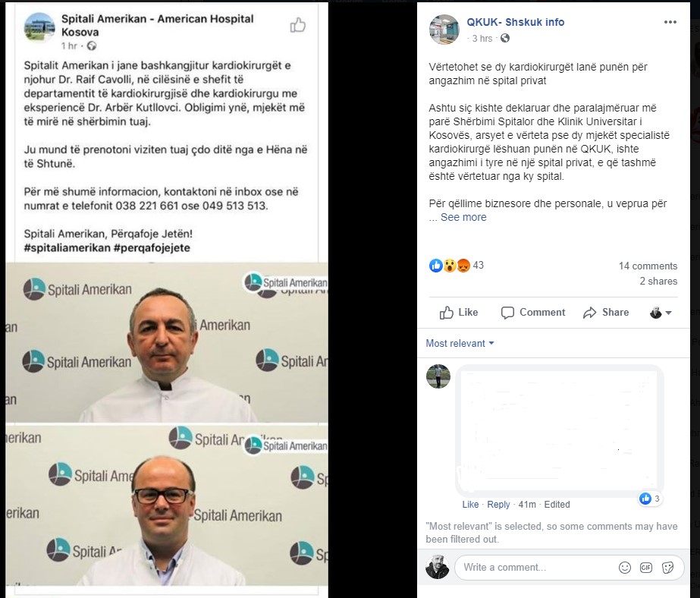Open the Most relevant comment sort dropdown

[x=460, y=344]
